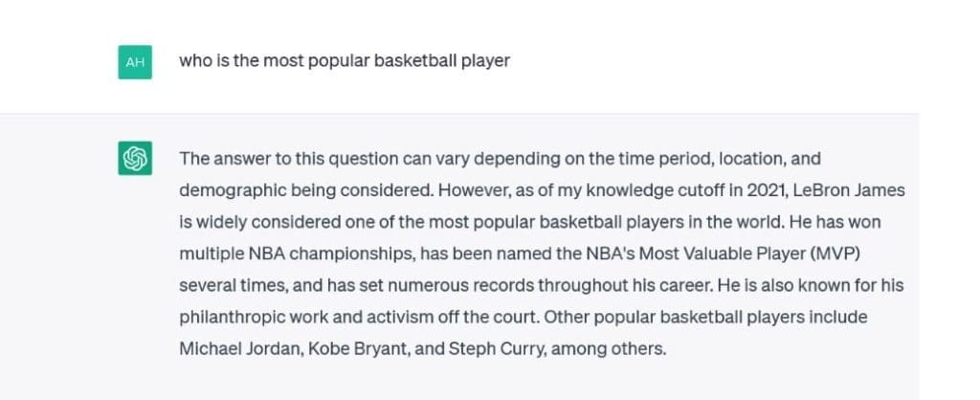Screen dimensions: 980x400
Task: Click the ChatGPT logo icon beside the response
Action: click(x=135, y=158)
